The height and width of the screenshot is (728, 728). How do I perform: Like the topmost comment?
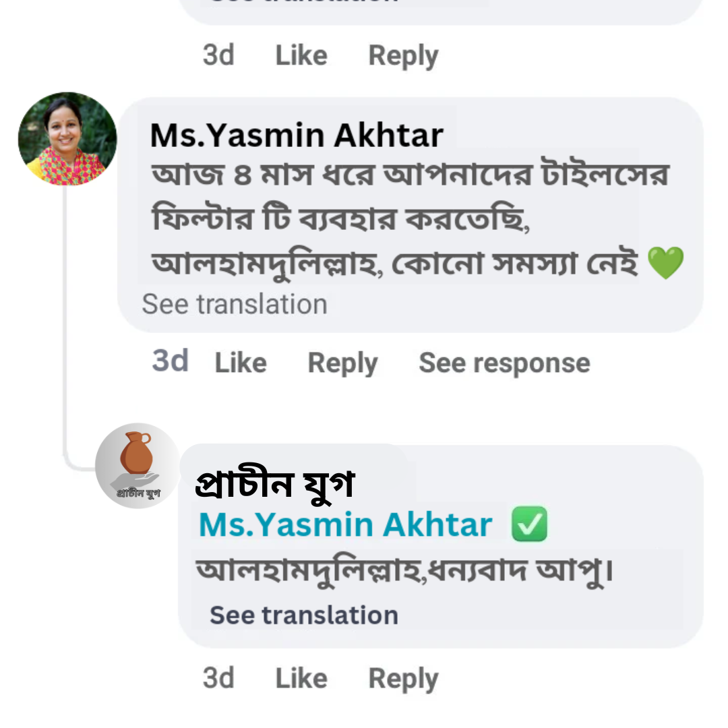coord(301,55)
